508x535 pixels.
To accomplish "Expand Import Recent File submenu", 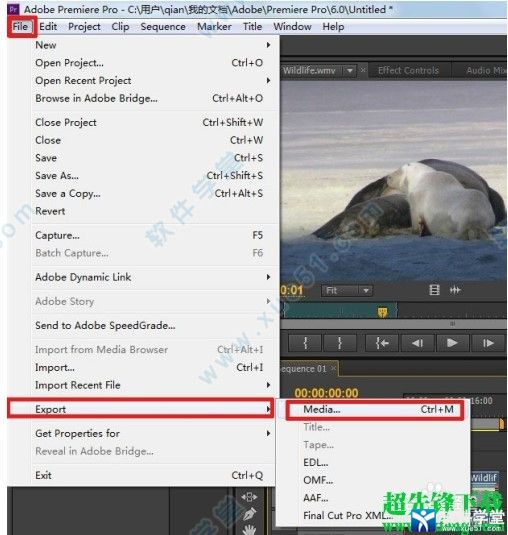I will coord(153,385).
